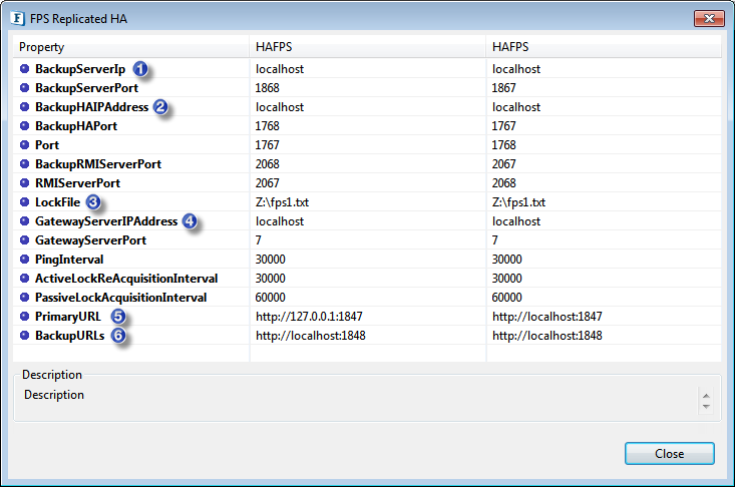Click the bullet icon beside PrimaryURL
The image size is (735, 487).
click(24, 316)
